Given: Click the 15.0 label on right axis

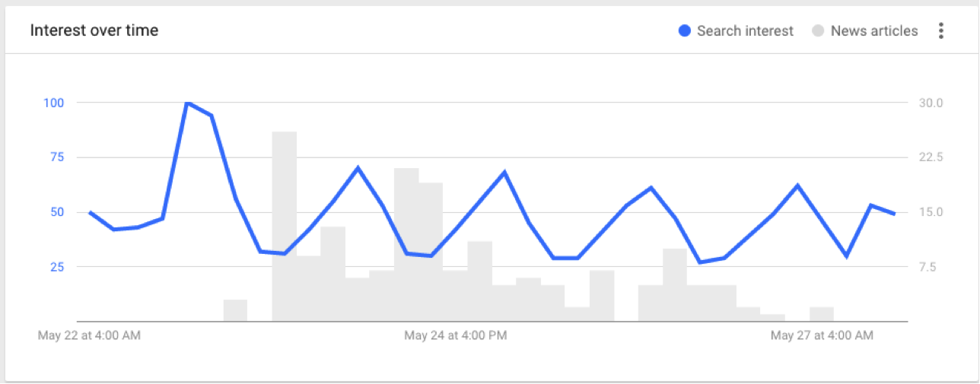Looking at the screenshot, I should click(x=932, y=212).
